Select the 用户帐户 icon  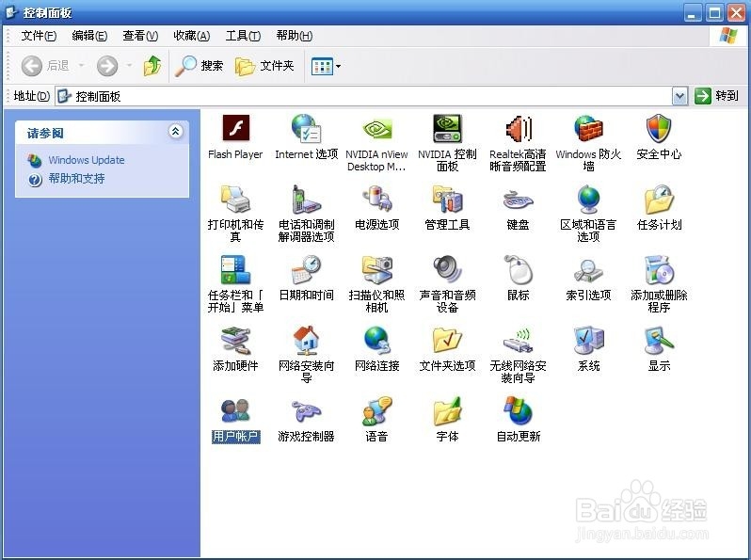pos(235,411)
